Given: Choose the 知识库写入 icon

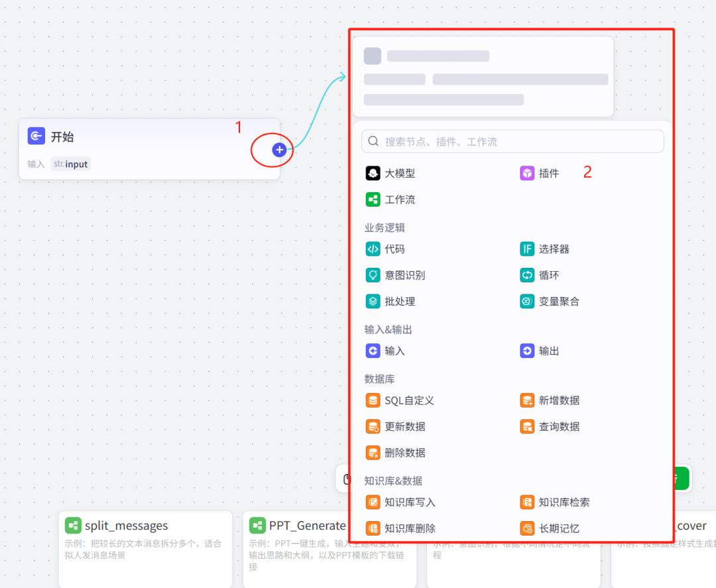Looking at the screenshot, I should [x=373, y=502].
